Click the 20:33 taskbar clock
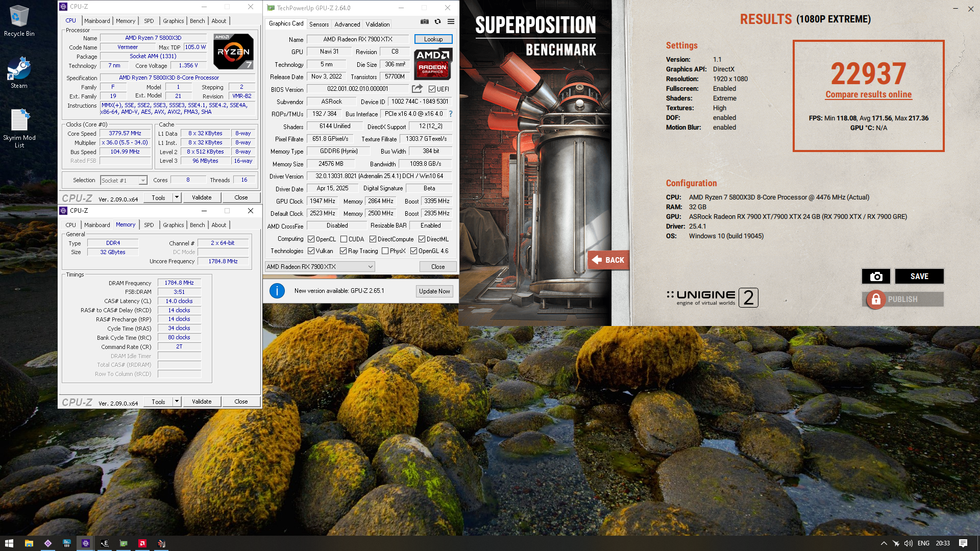 coord(943,543)
